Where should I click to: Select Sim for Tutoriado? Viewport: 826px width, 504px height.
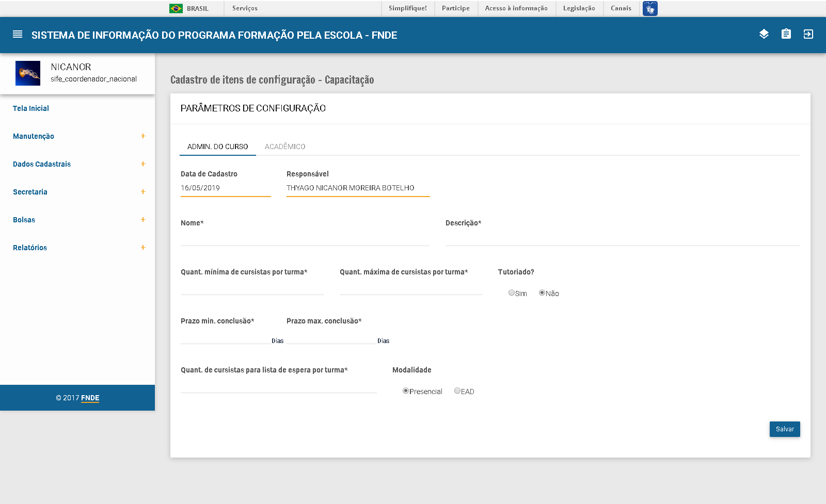pos(512,292)
